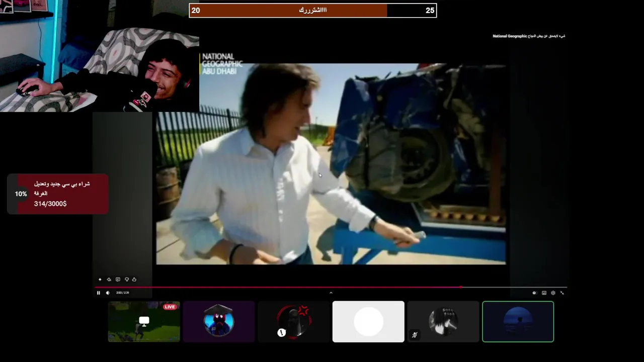The image size is (644, 362).
Task: Click the goal bar score 20
Action: click(196, 11)
